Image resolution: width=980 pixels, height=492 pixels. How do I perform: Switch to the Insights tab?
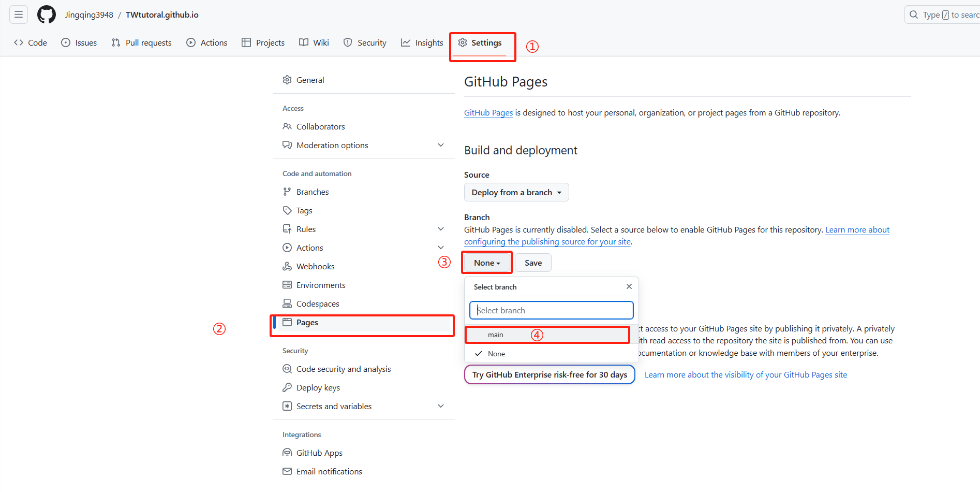point(422,42)
